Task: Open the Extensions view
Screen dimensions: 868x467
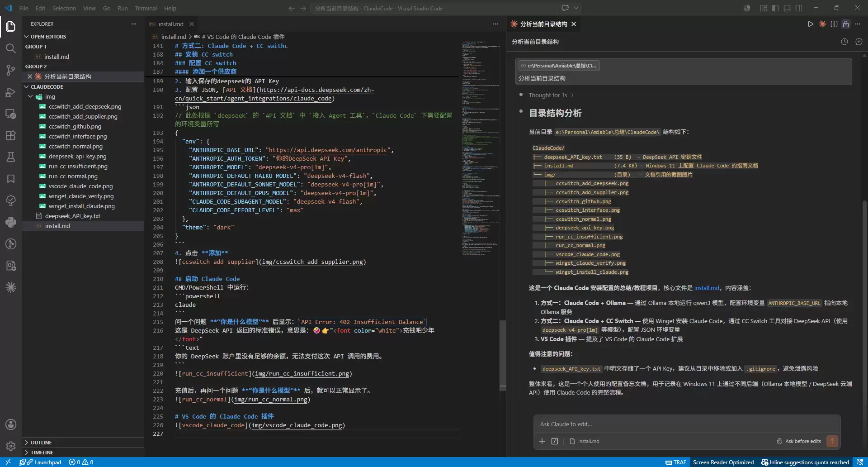Action: [x=11, y=135]
